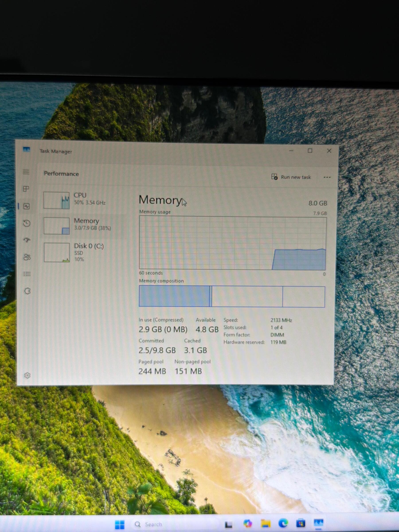Open File Explorer from the taskbar

pyautogui.click(x=265, y=523)
